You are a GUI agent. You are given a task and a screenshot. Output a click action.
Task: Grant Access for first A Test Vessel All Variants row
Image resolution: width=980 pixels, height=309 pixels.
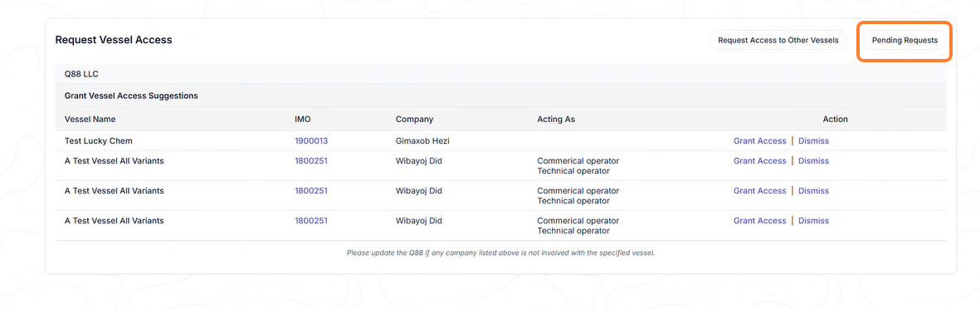[x=759, y=161]
